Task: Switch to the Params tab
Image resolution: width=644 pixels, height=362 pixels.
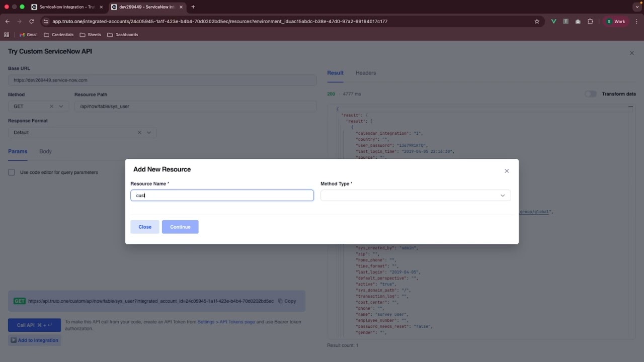Action: pos(18,151)
